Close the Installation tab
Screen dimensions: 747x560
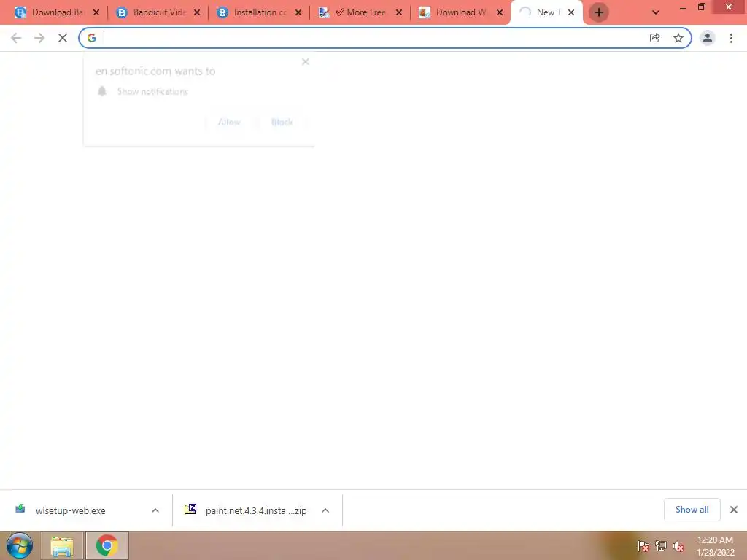[x=298, y=13]
